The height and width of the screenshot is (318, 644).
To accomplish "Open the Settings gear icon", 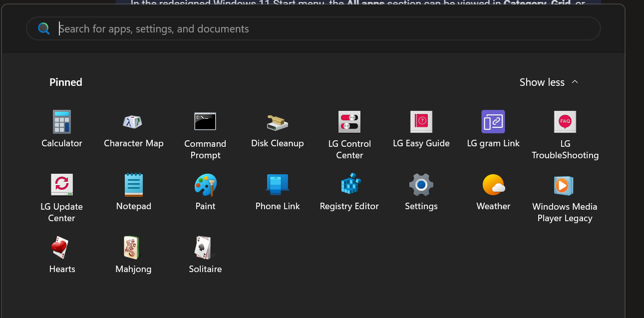I will [421, 185].
